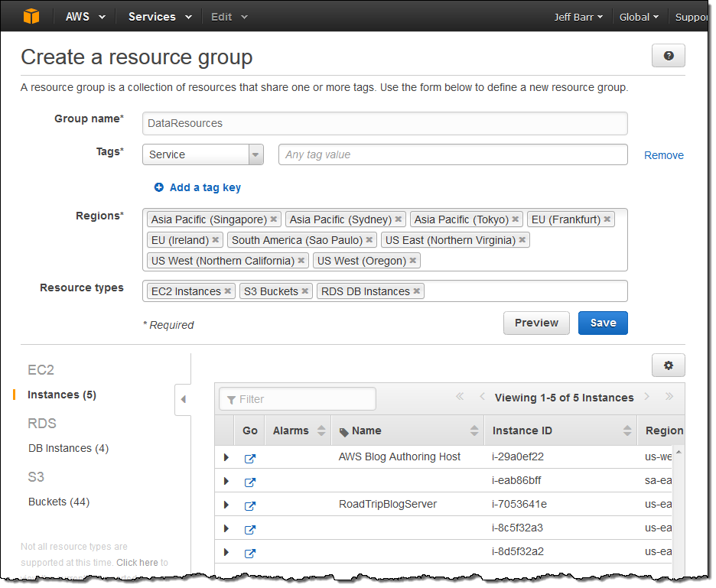Collapse the left sidebar panel arrow
Screen dimensions: 716x588
coord(183,399)
